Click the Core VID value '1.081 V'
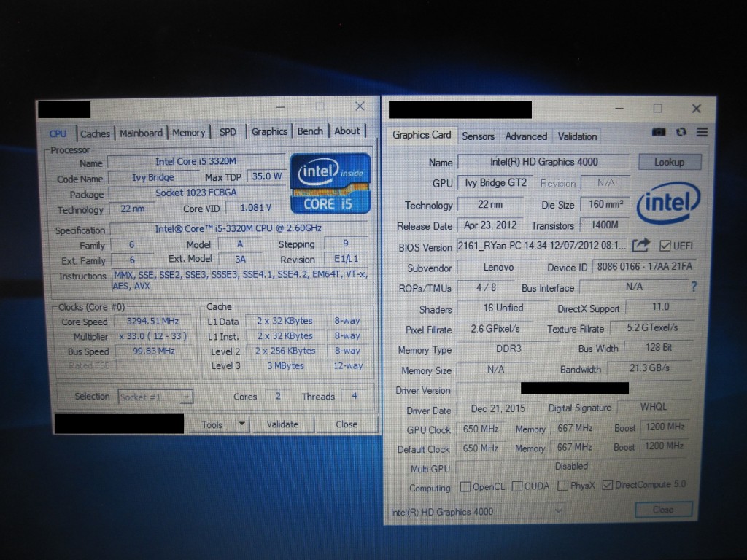Screen dimensions: 747x560 256,208
